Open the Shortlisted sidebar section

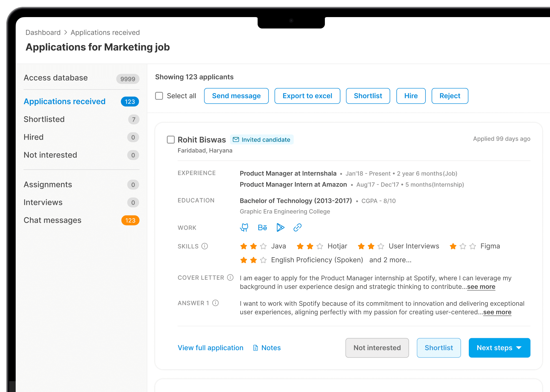coord(44,119)
